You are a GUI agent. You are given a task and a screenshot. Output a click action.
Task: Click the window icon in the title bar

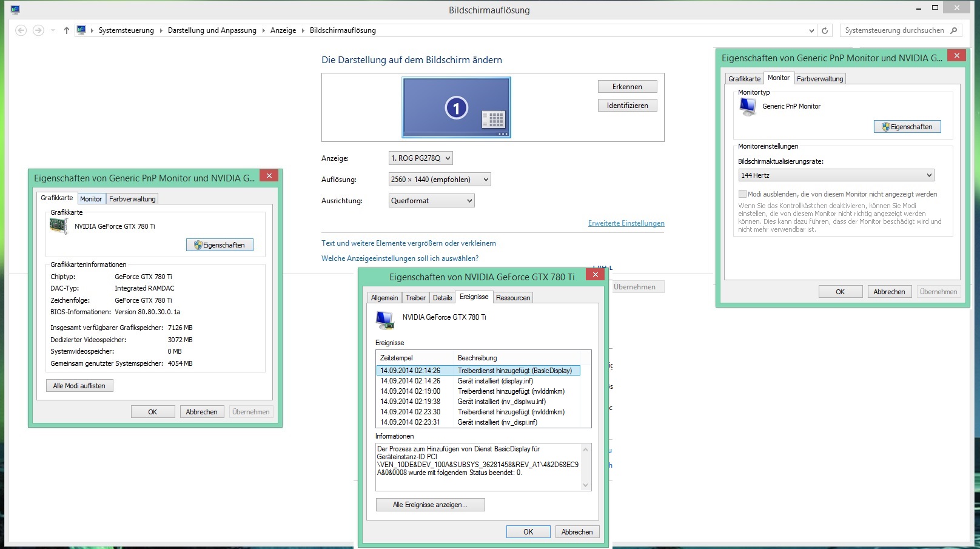click(15, 10)
